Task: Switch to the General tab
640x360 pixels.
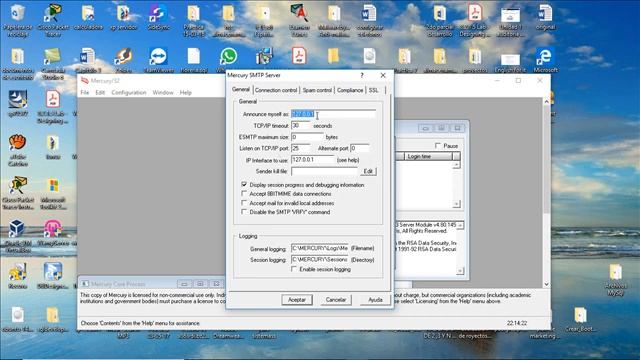Action: [x=241, y=89]
